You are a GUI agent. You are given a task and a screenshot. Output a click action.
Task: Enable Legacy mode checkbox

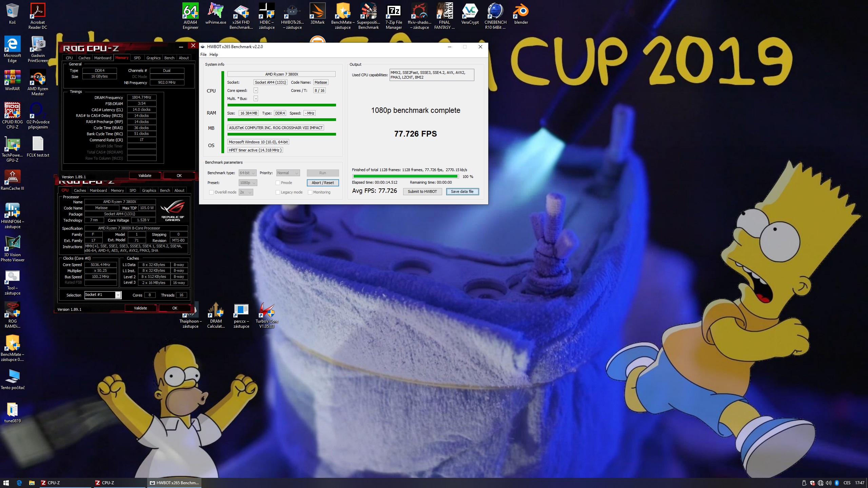(x=278, y=192)
